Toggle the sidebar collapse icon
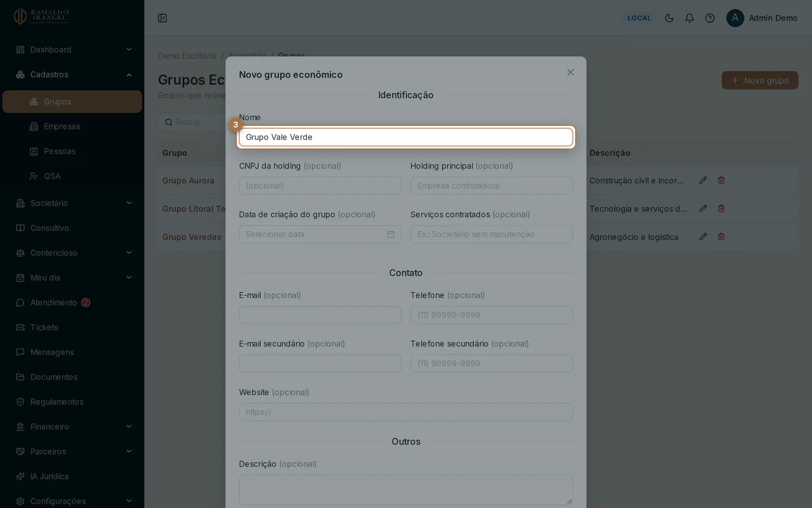This screenshot has width=812, height=508. point(162,18)
